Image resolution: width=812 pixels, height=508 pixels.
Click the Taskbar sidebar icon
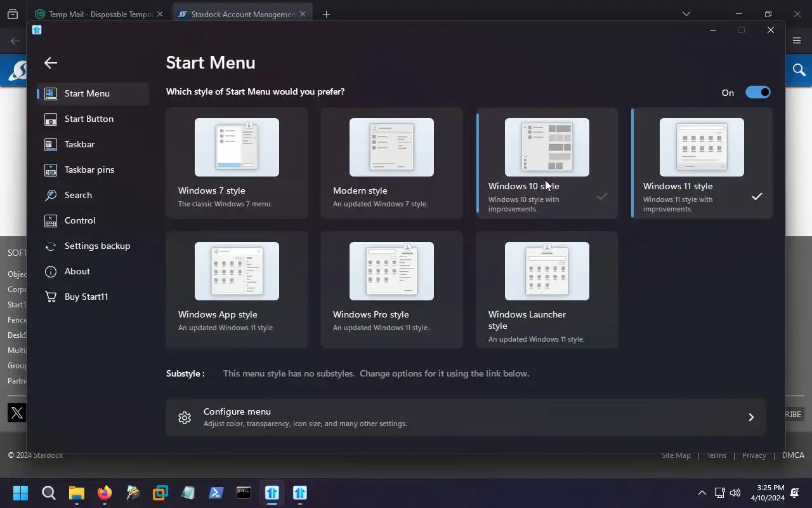[x=51, y=144]
